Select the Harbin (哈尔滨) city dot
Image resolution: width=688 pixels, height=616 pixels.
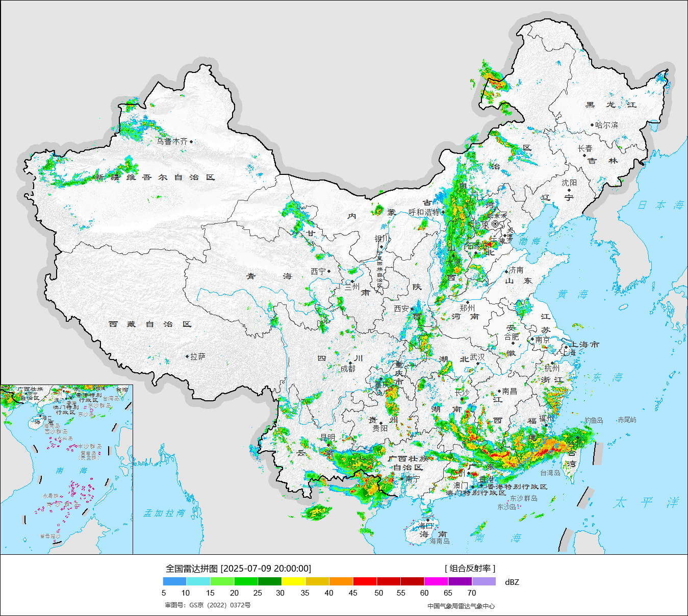[x=592, y=125]
